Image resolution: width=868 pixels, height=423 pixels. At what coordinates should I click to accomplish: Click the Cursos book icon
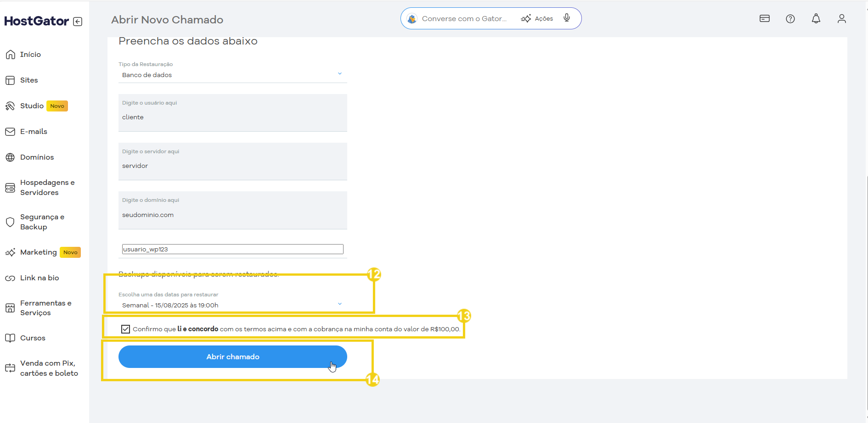(10, 338)
